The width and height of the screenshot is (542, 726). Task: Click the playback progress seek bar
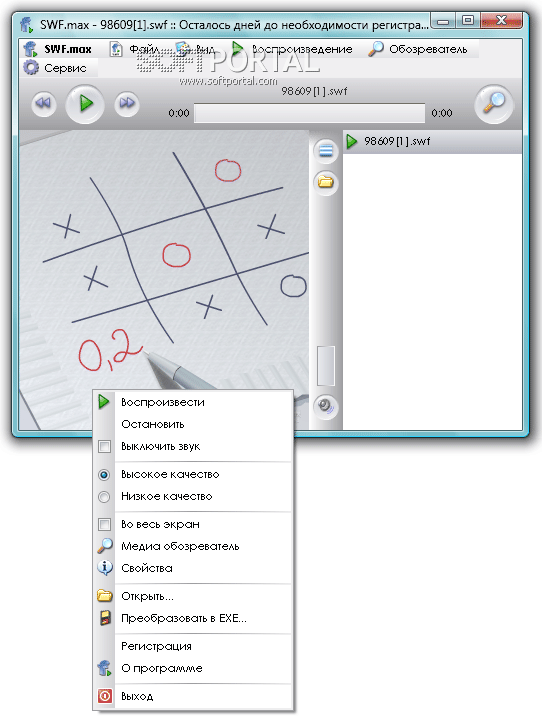[309, 113]
